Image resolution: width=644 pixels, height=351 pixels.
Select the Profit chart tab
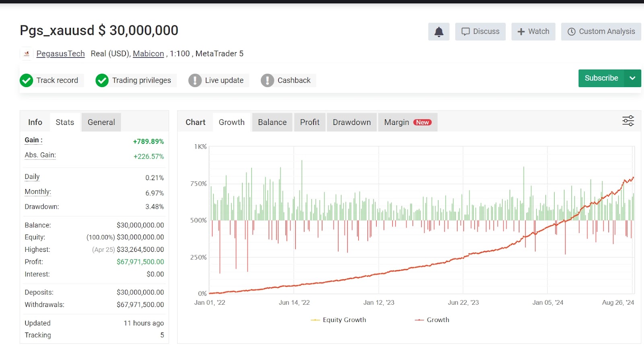[310, 122]
